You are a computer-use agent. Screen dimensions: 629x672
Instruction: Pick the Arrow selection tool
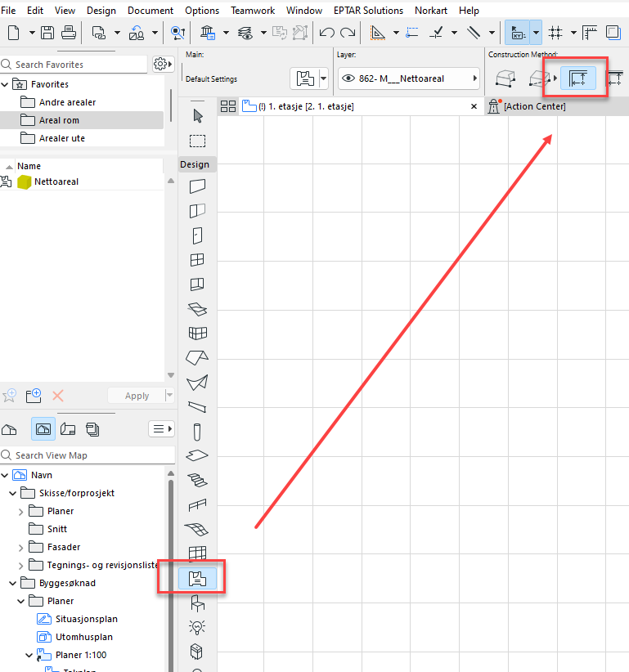(197, 115)
